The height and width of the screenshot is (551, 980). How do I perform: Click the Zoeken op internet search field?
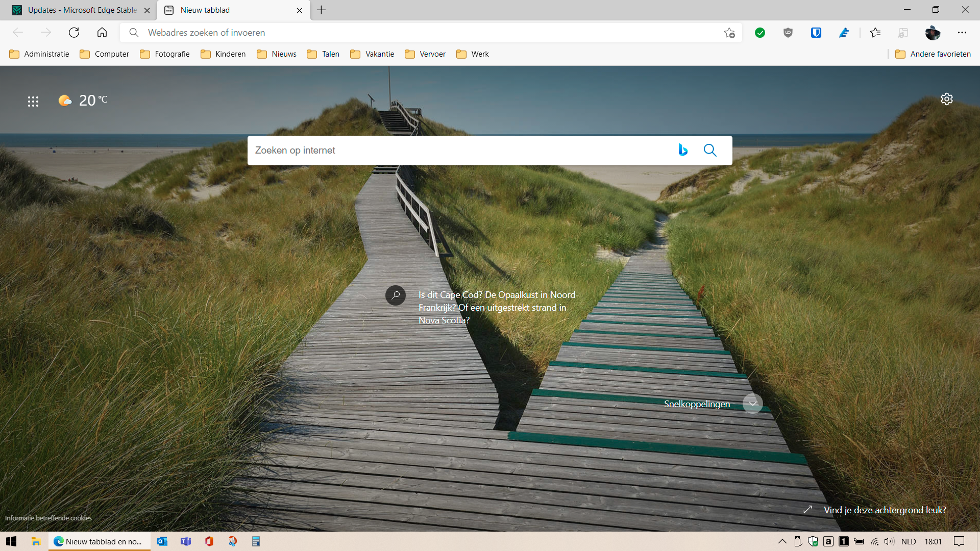459,151
